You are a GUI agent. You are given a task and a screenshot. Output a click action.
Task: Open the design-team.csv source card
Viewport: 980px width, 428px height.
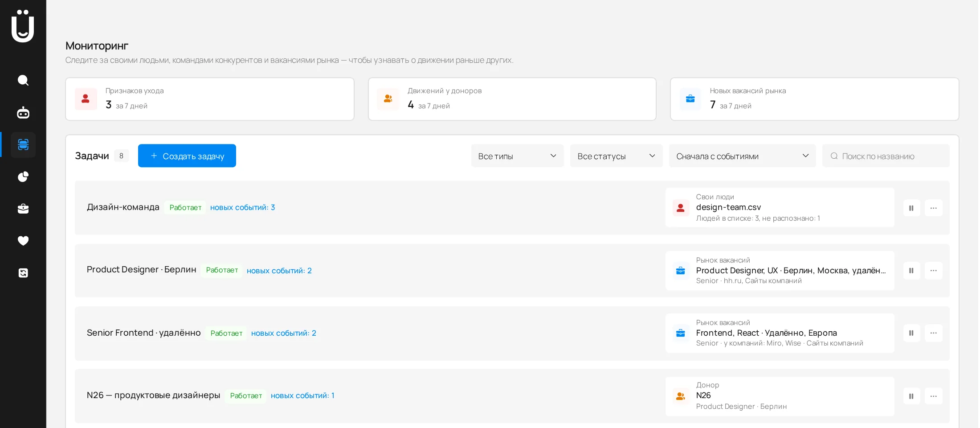[x=780, y=207]
